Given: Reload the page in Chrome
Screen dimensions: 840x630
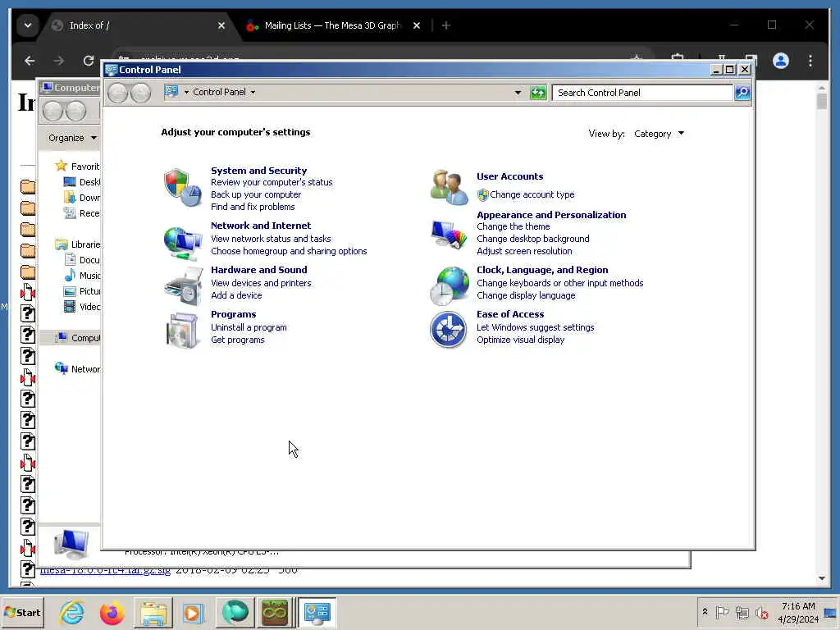Looking at the screenshot, I should [x=89, y=61].
